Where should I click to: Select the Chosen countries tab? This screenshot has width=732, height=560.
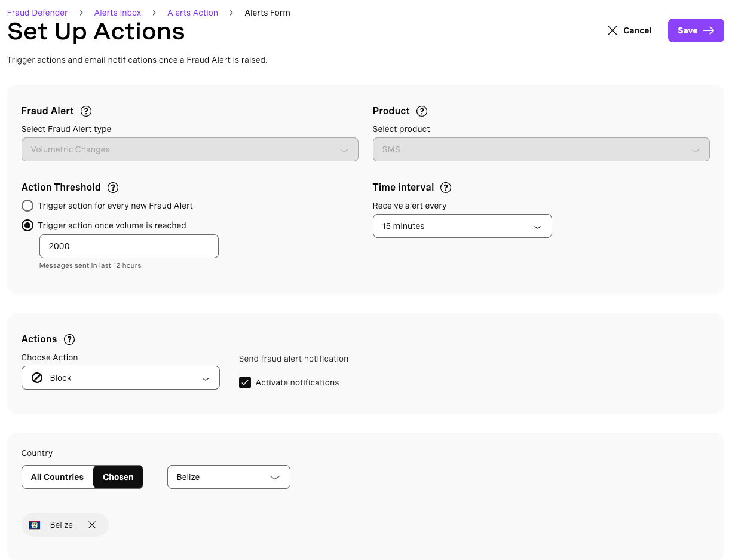tap(118, 477)
